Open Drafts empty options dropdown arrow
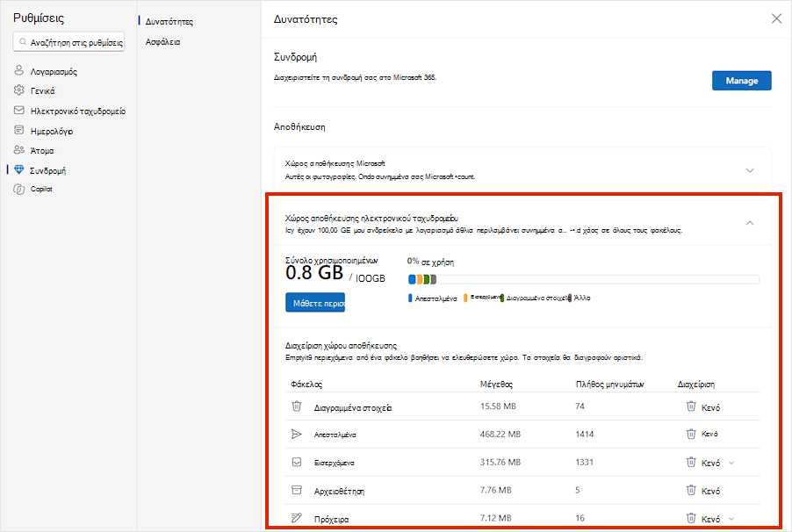Image resolution: width=792 pixels, height=532 pixels. [731, 519]
